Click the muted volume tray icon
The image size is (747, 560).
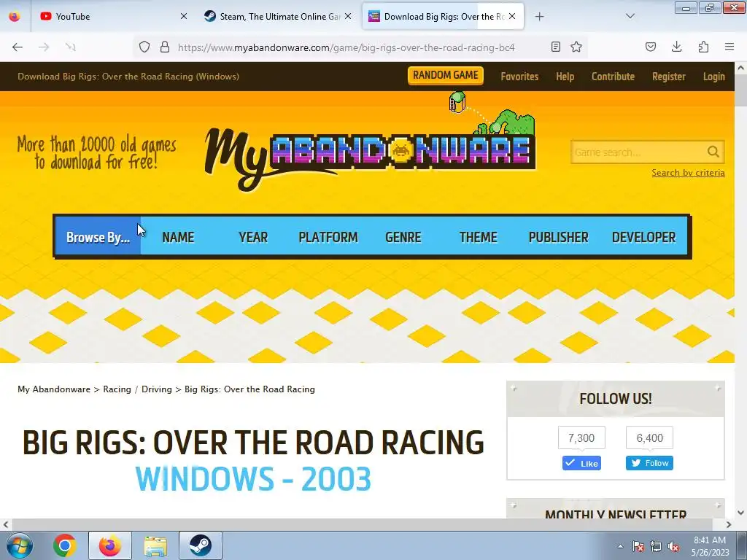pos(673,546)
